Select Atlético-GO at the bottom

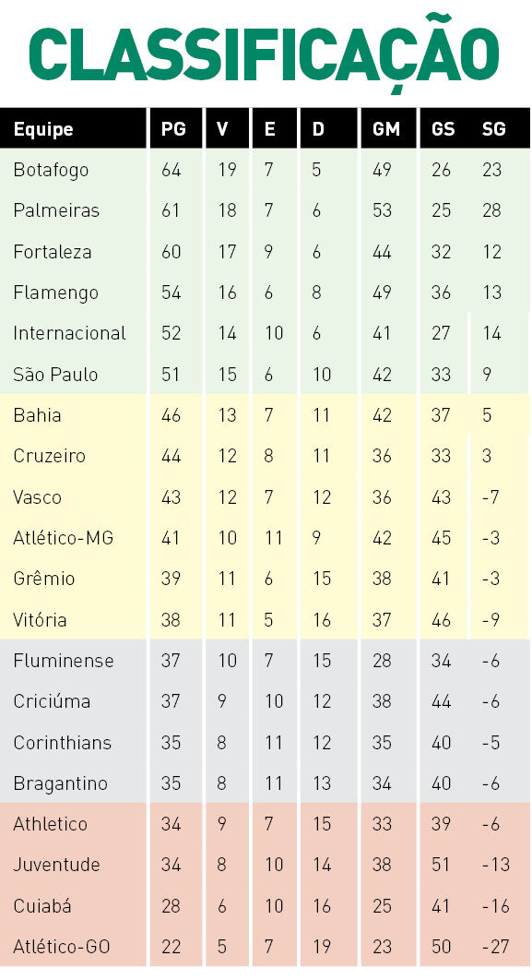pos(61,946)
